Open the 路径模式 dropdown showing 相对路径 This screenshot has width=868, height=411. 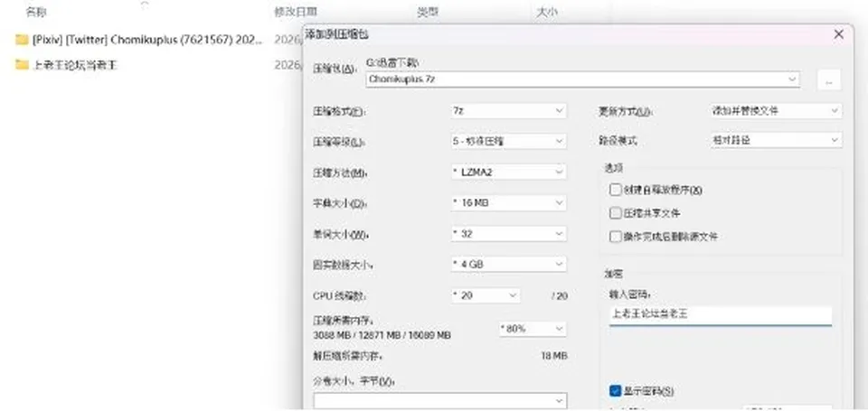tap(776, 141)
